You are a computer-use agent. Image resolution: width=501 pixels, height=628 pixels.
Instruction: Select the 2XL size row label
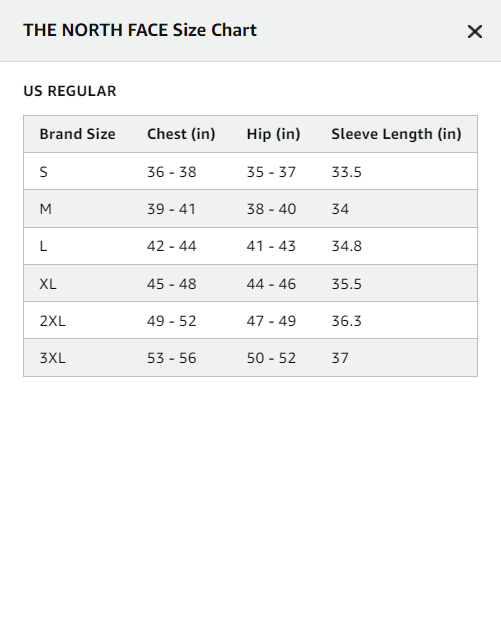click(52, 321)
